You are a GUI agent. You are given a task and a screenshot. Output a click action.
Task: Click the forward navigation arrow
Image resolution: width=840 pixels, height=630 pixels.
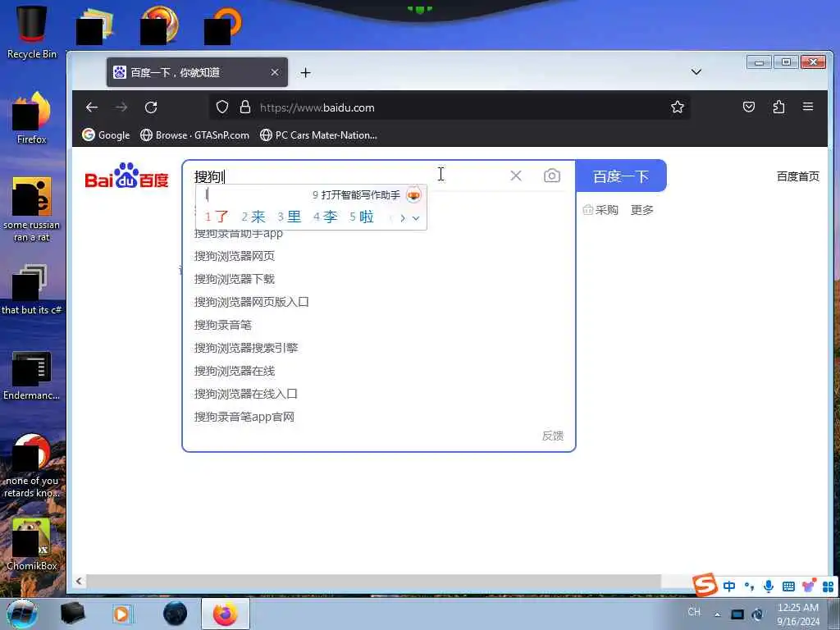tap(121, 107)
